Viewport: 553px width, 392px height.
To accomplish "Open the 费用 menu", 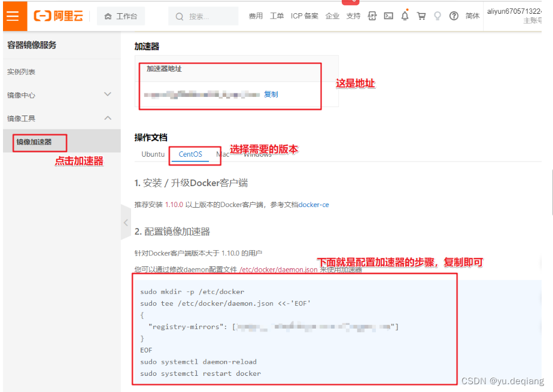I will pyautogui.click(x=256, y=16).
